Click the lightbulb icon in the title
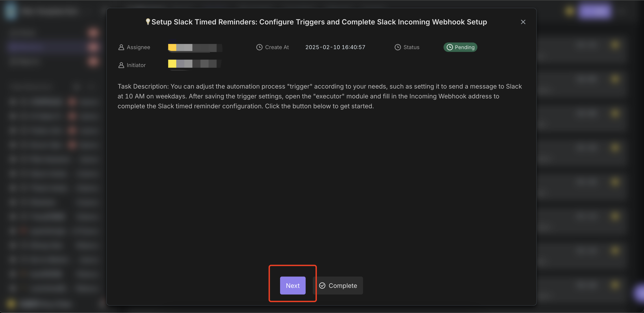 (x=148, y=22)
